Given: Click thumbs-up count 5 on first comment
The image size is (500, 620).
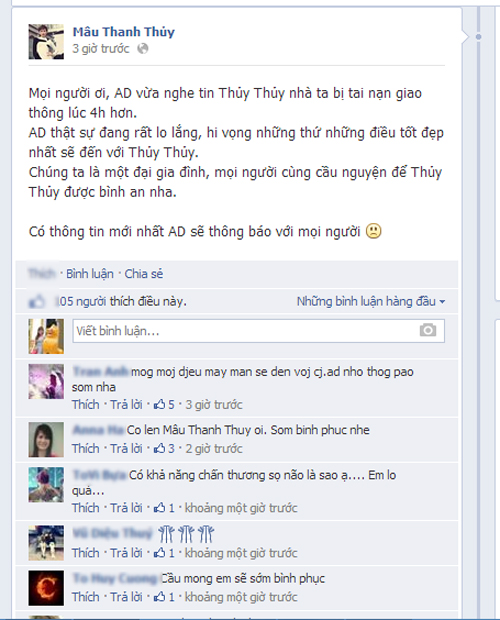Looking at the screenshot, I should 164,405.
